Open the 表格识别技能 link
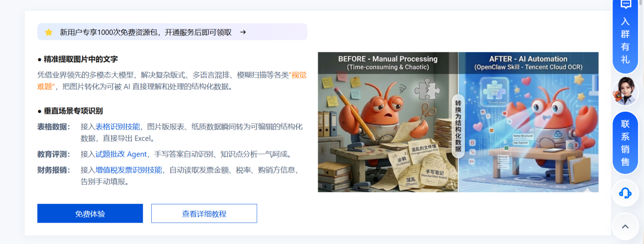 click(x=118, y=126)
